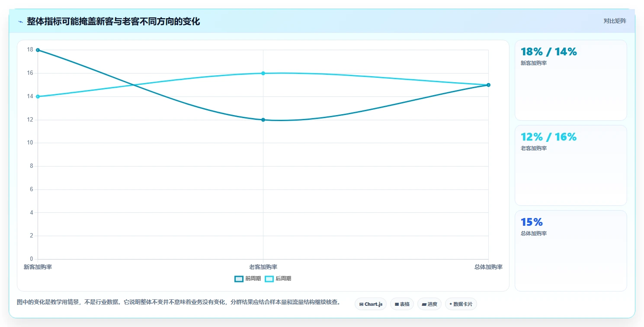
Task: Click the 对比矩阵 label in header
Action: (x=615, y=21)
